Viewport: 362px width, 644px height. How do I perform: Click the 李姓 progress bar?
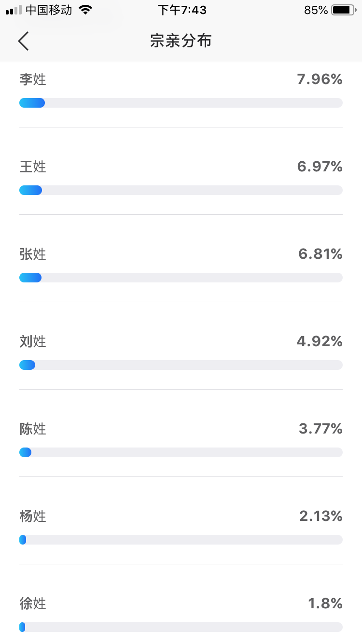[181, 103]
